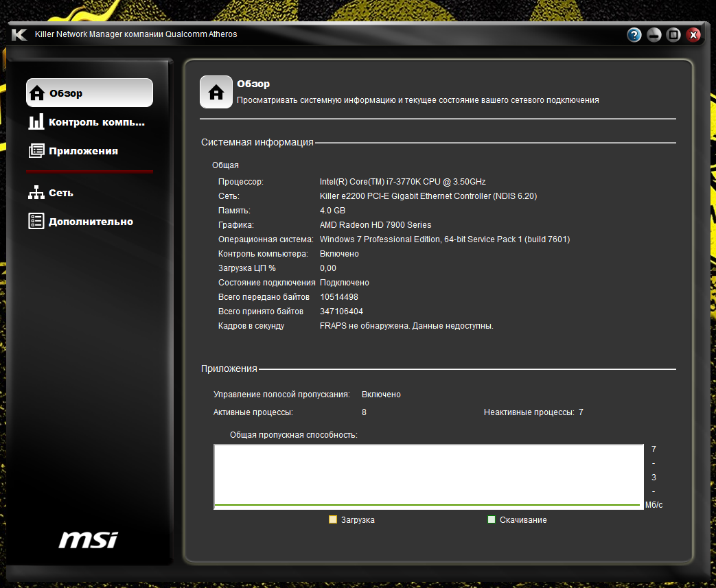Click the Killer K logo in title bar
This screenshot has height=588, width=716.
coord(19,34)
